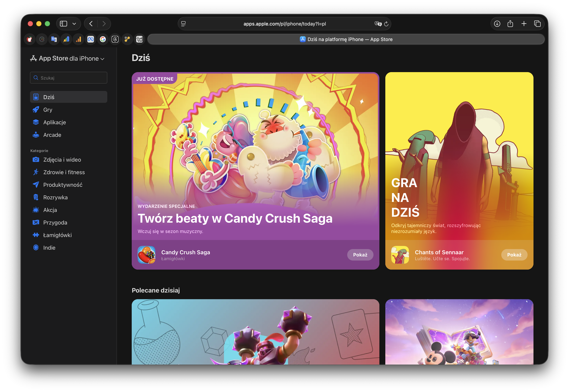Open the sidebar chevron menu
This screenshot has height=392, width=569.
tap(74, 24)
